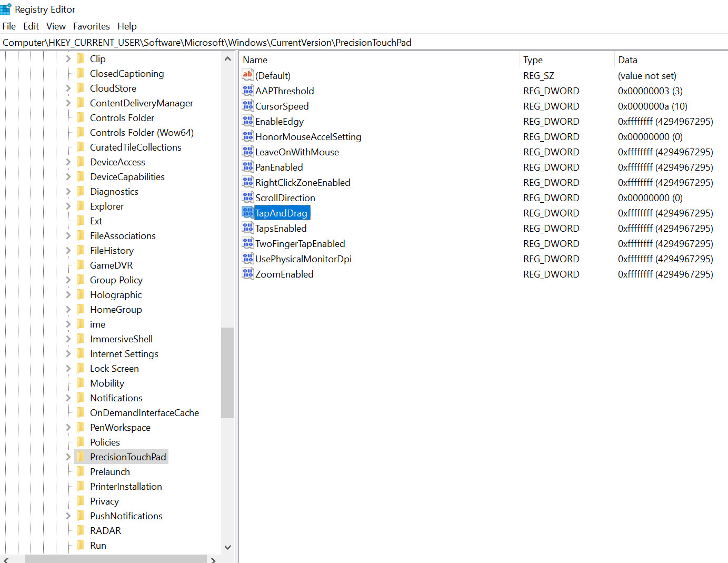Click the PanEnabled DWORD icon
Screen dimensions: 728x563
click(248, 167)
